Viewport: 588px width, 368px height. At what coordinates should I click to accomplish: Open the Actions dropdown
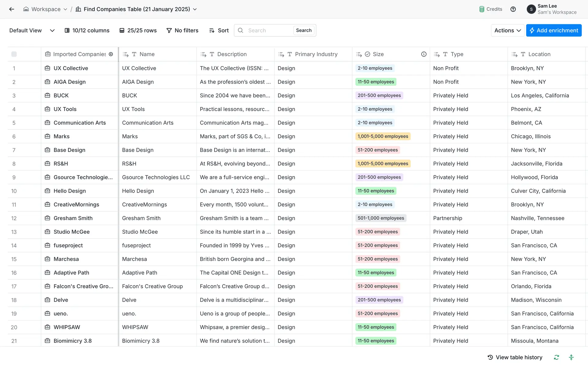pos(507,30)
